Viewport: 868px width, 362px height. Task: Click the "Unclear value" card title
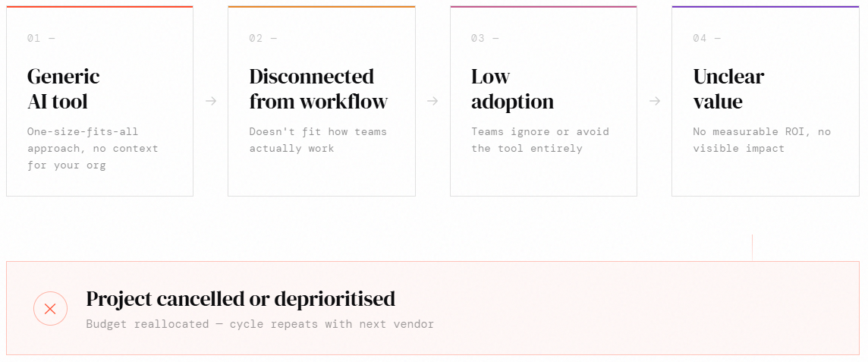(x=728, y=89)
